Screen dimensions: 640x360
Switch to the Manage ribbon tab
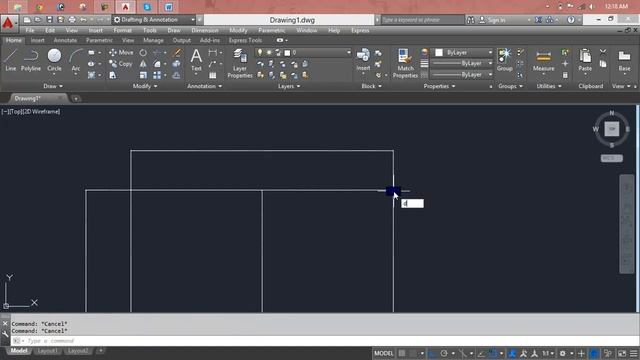[x=153, y=40]
